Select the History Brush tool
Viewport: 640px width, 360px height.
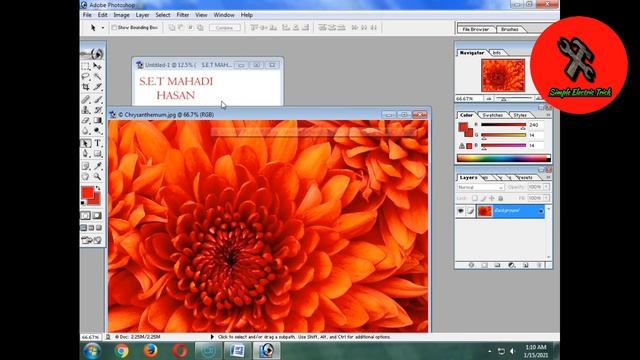(97, 110)
